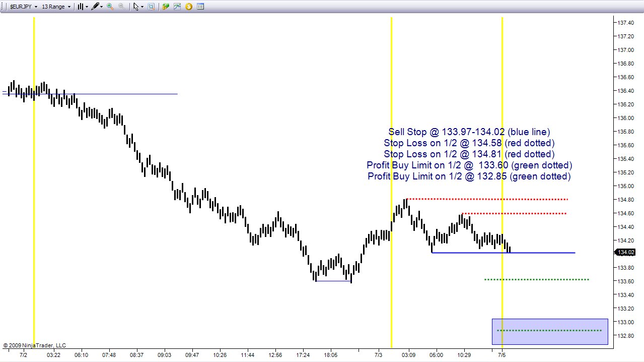The width and height of the screenshot is (644, 362).
Task: Click the 136.40 price axis label
Action: (x=626, y=91)
